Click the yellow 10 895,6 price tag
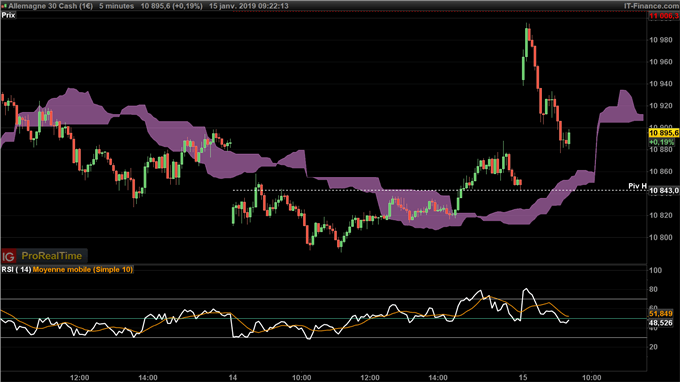Image resolution: width=680 pixels, height=382 pixels. (x=664, y=133)
